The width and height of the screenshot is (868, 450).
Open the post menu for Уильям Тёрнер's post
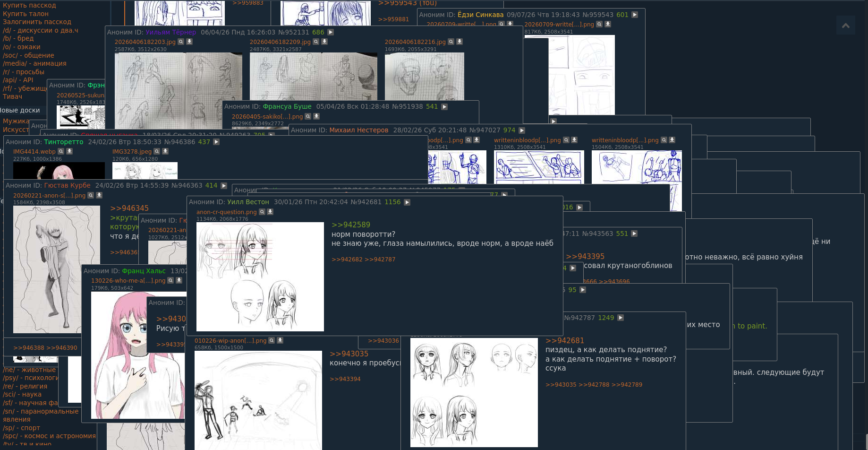331,32
